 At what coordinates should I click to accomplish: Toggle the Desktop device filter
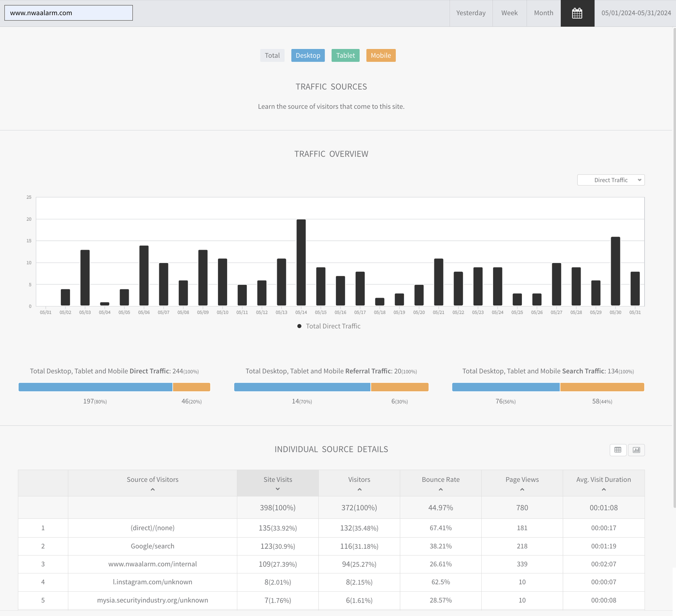[x=308, y=55]
